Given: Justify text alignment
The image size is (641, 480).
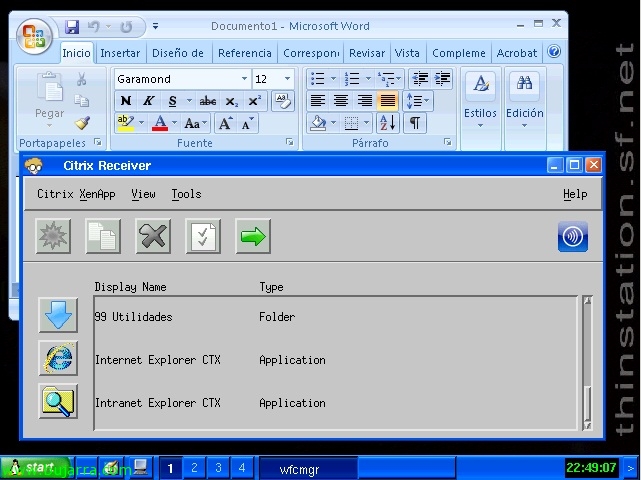Looking at the screenshot, I should click(x=388, y=101).
